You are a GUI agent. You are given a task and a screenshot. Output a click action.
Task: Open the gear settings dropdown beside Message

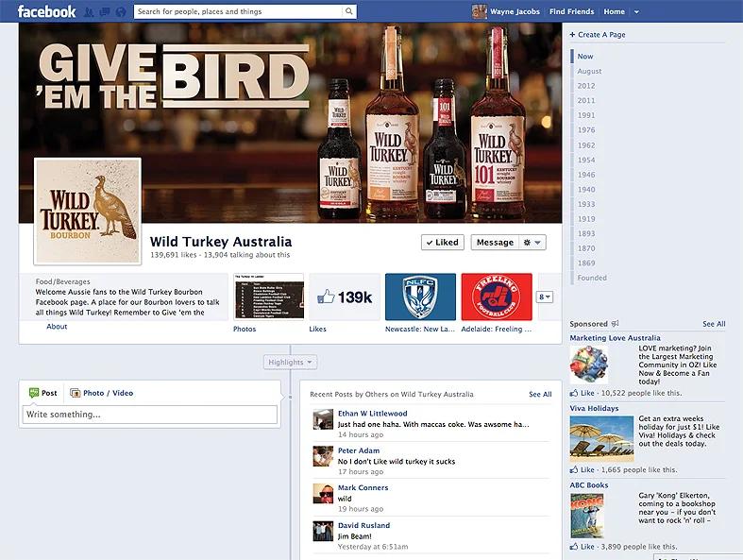532,243
